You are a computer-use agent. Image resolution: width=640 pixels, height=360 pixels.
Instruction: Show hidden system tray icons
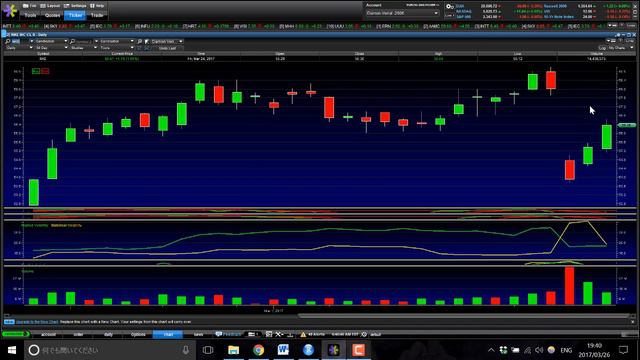click(x=491, y=350)
